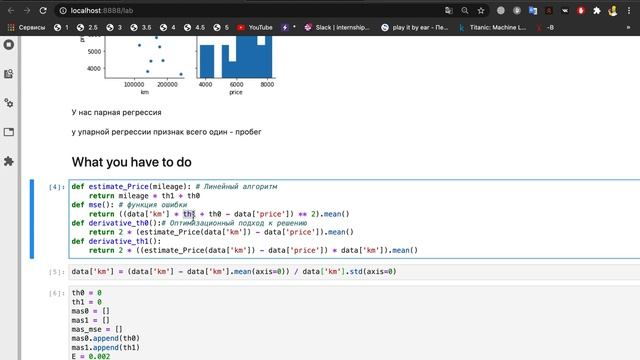Open the bookmark labeled 3.5
This screenshot has width=640, height=360.
(x=141, y=27)
